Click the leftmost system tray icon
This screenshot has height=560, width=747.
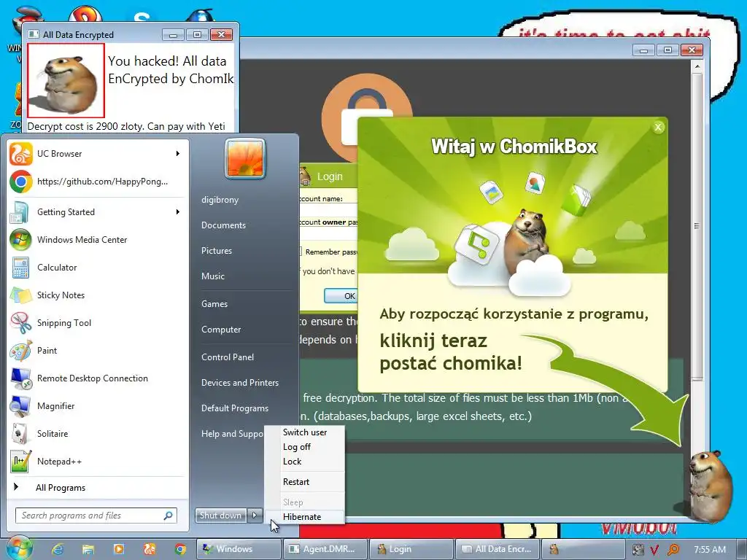[638, 550]
